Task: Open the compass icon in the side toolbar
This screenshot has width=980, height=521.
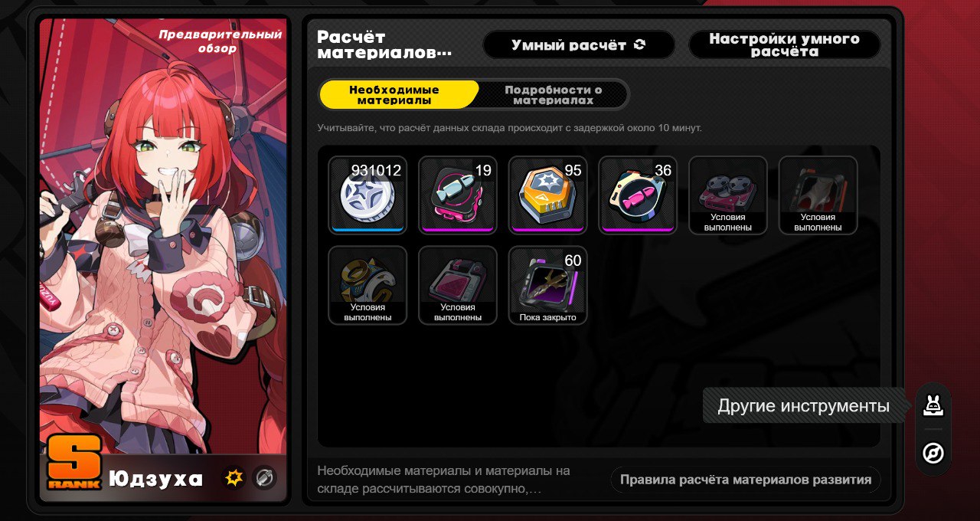Action: coord(933,454)
